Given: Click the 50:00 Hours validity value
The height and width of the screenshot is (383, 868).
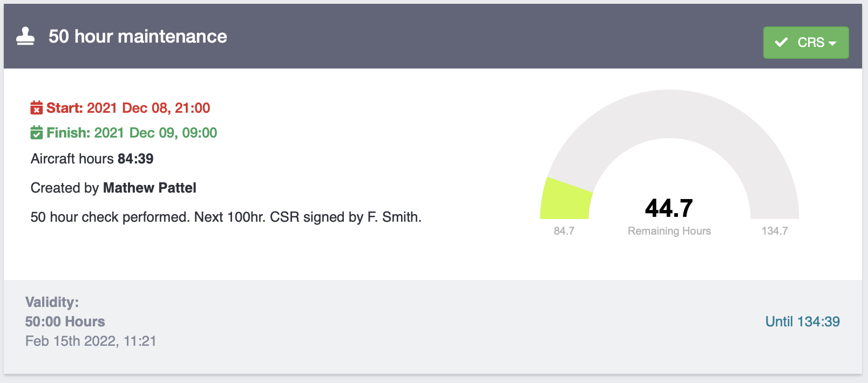Looking at the screenshot, I should [x=65, y=322].
